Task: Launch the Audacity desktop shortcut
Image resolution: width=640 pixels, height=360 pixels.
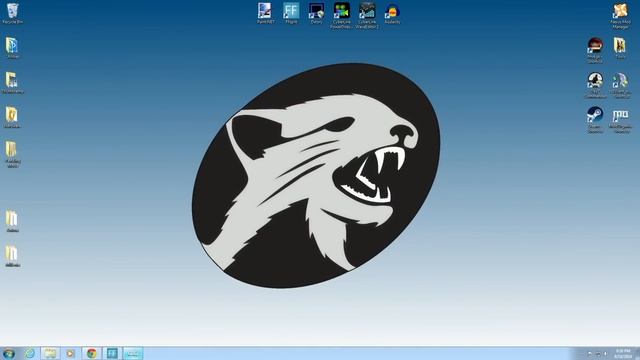Action: point(392,13)
